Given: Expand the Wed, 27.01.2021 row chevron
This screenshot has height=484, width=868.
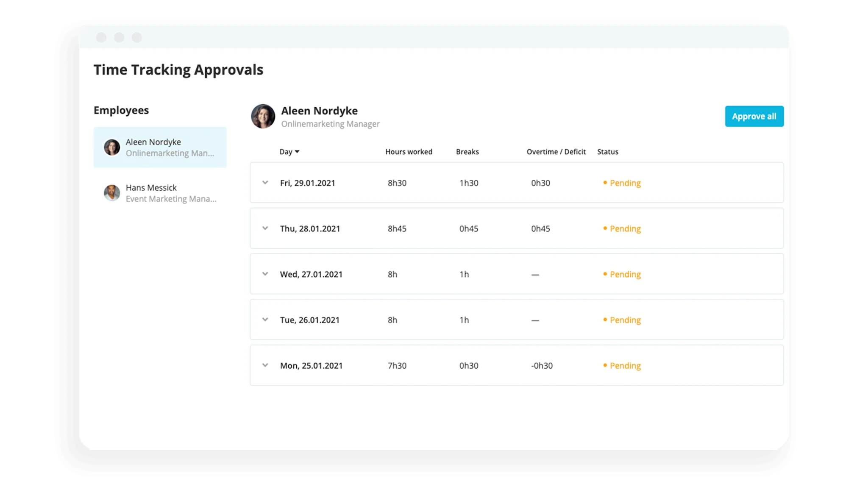Looking at the screenshot, I should (265, 274).
